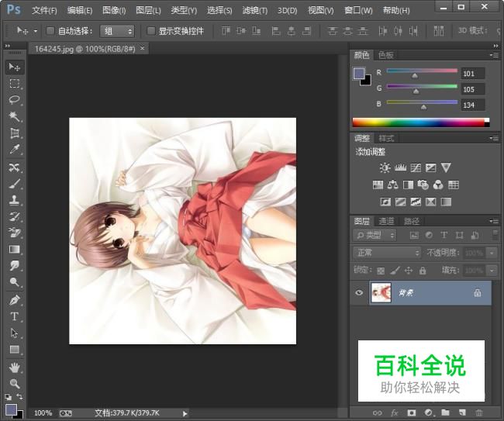Image resolution: width=504 pixels, height=421 pixels.
Task: Select the Lasso tool
Action: tap(15, 99)
